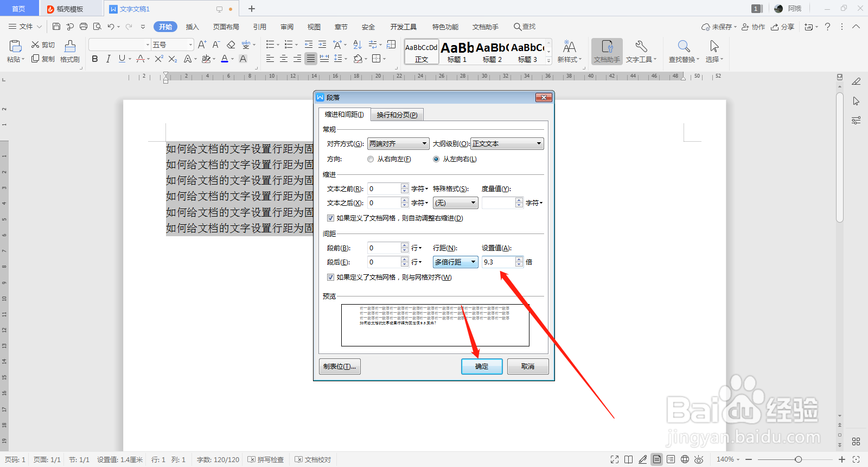Switch to line and page breaks tab
The image size is (868, 467).
pyautogui.click(x=397, y=115)
